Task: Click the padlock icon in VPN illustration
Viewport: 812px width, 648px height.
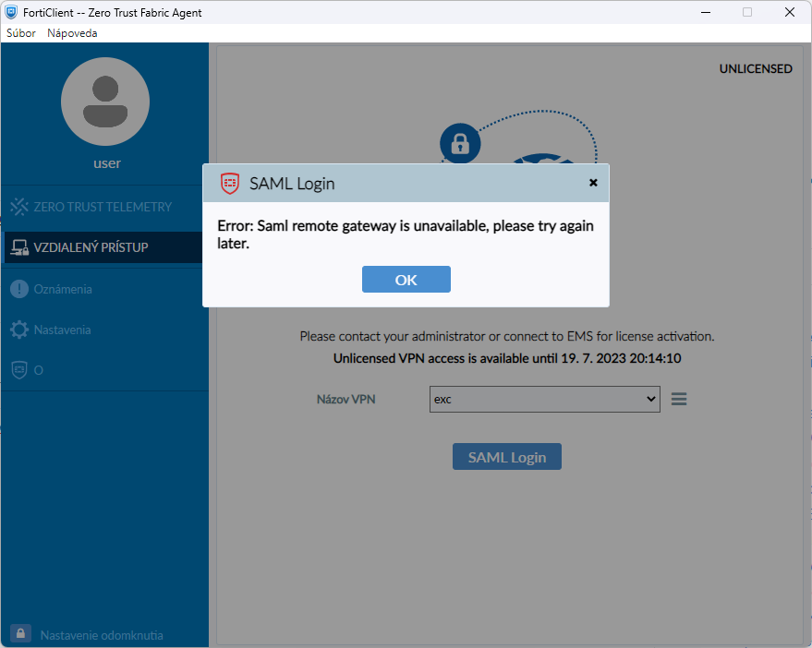Action: (x=460, y=143)
